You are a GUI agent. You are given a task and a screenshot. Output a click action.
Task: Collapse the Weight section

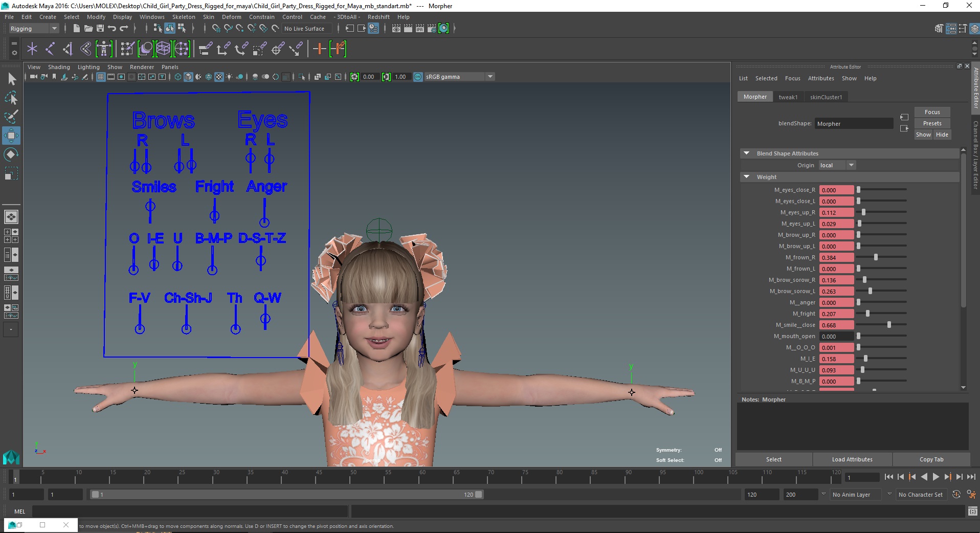(x=746, y=177)
